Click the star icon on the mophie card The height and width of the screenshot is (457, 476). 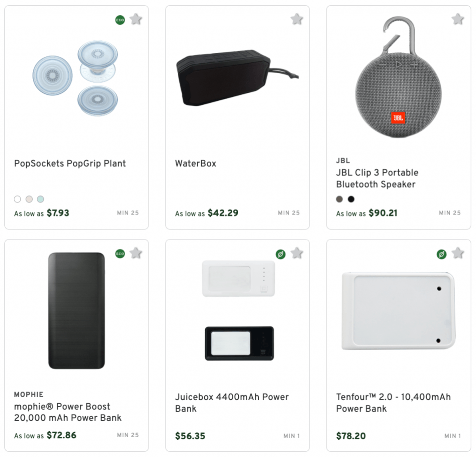[135, 253]
